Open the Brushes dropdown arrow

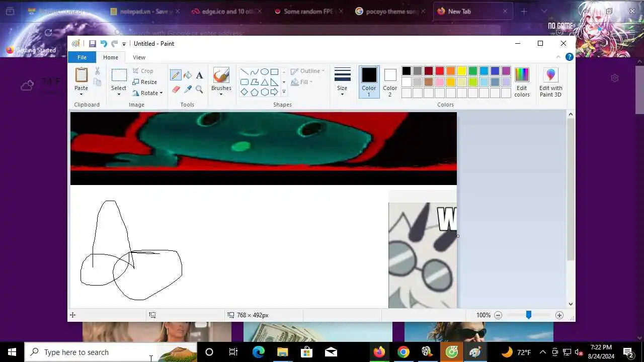(x=221, y=95)
